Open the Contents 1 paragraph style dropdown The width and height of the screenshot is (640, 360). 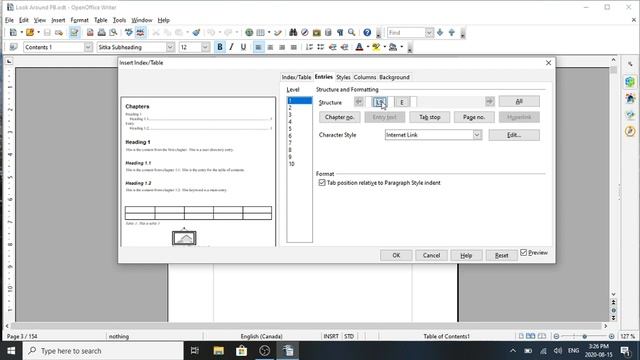point(88,47)
